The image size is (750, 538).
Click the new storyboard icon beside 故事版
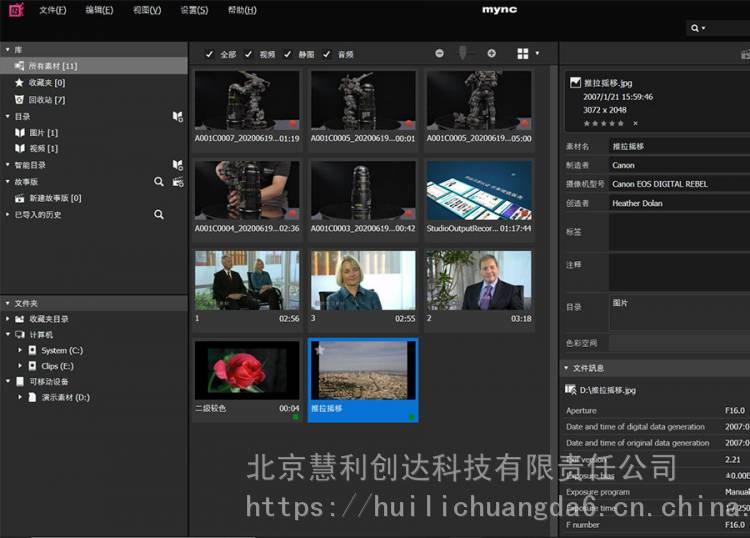point(177,182)
